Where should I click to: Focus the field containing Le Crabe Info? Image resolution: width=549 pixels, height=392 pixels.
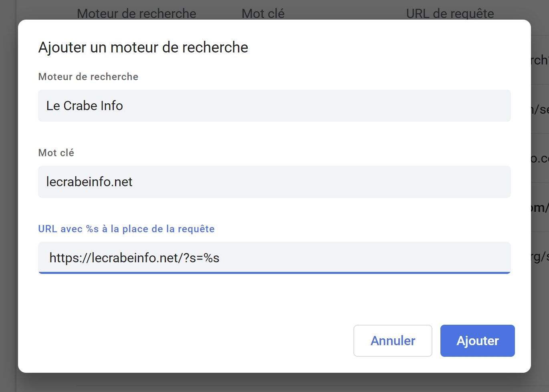coord(274,106)
